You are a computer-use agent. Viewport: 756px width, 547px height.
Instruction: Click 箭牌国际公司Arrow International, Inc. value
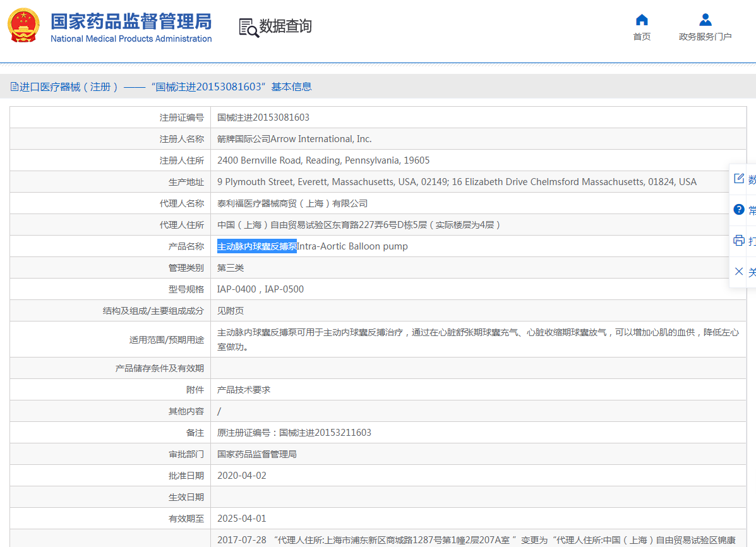(294, 139)
